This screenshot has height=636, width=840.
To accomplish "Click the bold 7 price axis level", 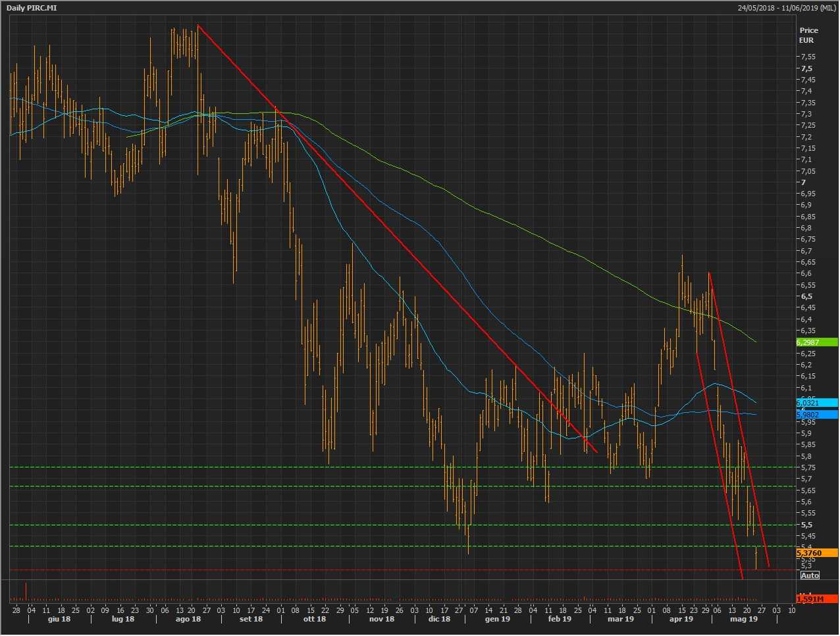I will tap(803, 182).
